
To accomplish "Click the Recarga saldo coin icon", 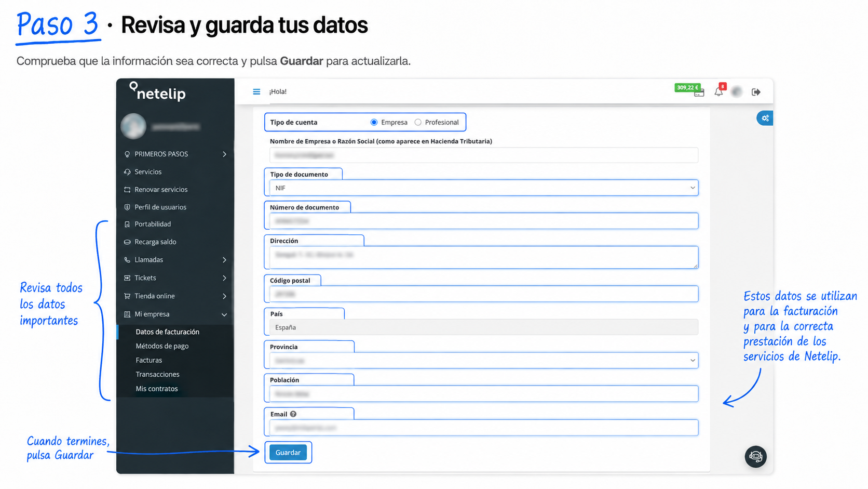I will (x=127, y=242).
